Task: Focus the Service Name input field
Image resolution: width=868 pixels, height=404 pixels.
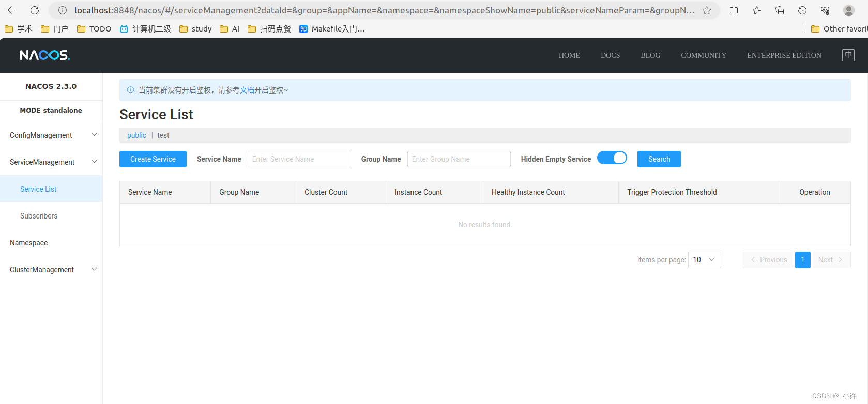Action: 299,159
